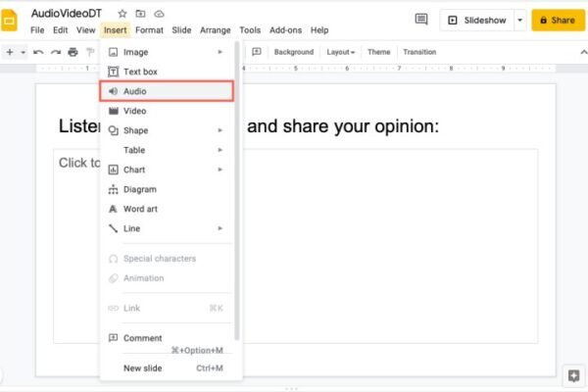Click the slide body text placeholder
Screen dimensions: 588x392
(296, 246)
